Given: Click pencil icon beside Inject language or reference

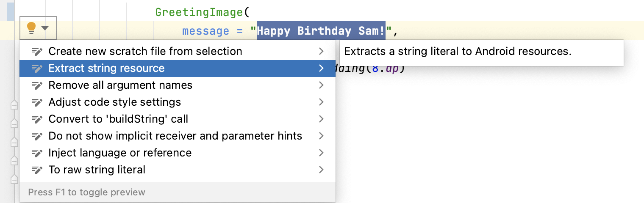Looking at the screenshot, I should click(x=37, y=153).
